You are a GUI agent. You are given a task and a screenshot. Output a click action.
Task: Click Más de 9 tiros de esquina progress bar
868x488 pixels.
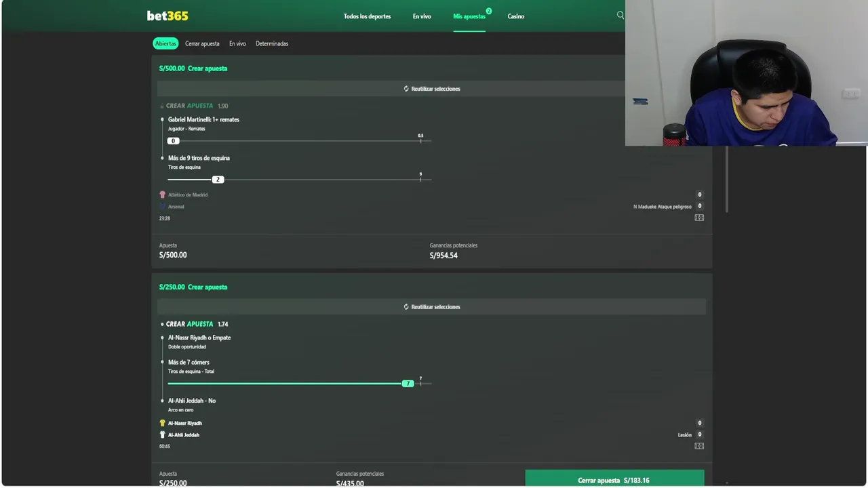coord(299,180)
